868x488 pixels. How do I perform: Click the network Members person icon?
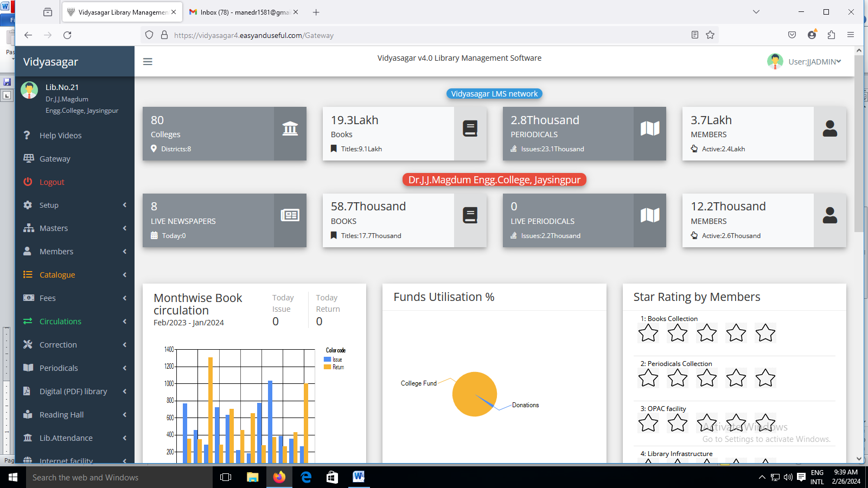click(x=830, y=129)
